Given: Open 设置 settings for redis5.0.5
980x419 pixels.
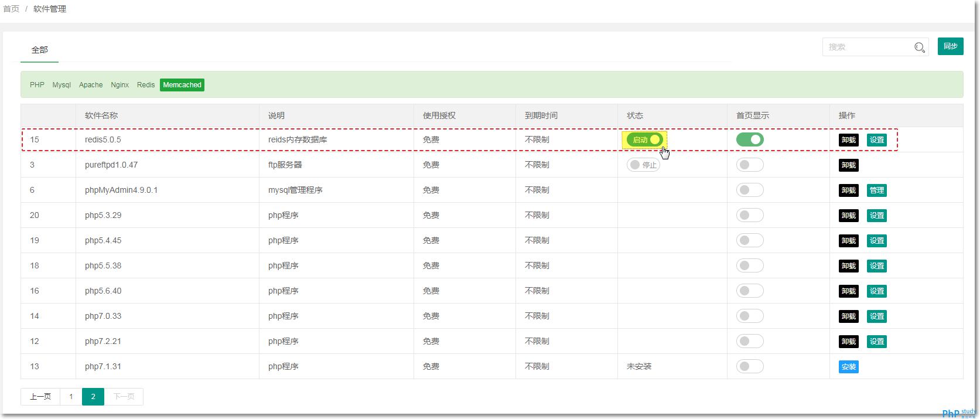Looking at the screenshot, I should [876, 140].
